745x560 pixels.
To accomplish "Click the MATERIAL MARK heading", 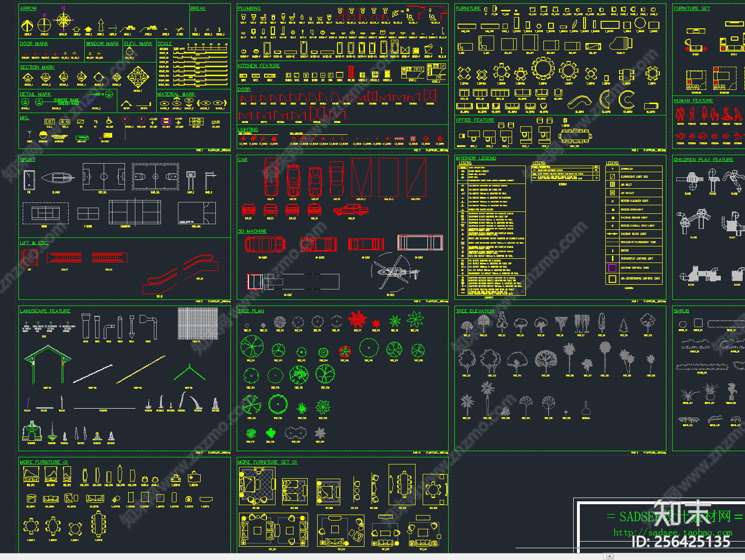I will tap(176, 94).
